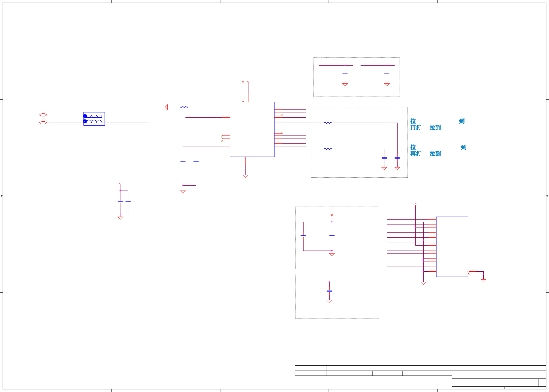The image size is (549, 392).
Task: Click the left power pin above the central IC
Action: coord(243,82)
